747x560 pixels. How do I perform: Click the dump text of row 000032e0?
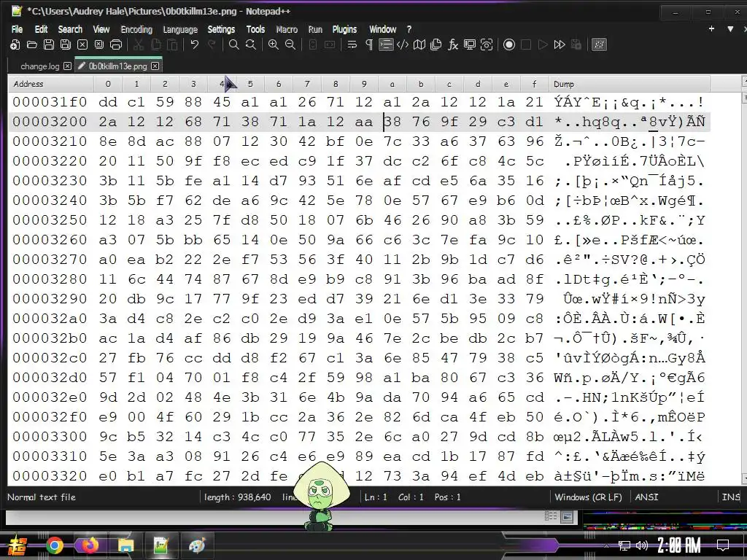630,397
